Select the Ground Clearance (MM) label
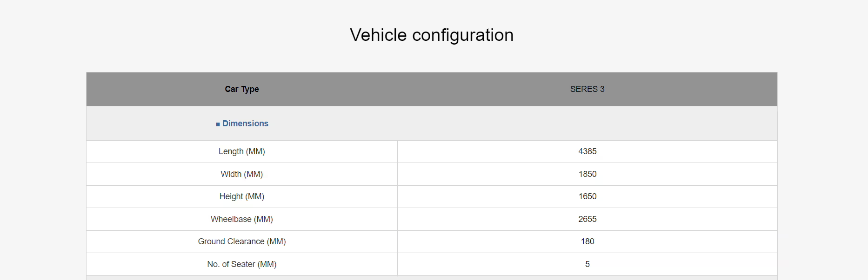Screen dimensions: 868x280 click(x=241, y=241)
